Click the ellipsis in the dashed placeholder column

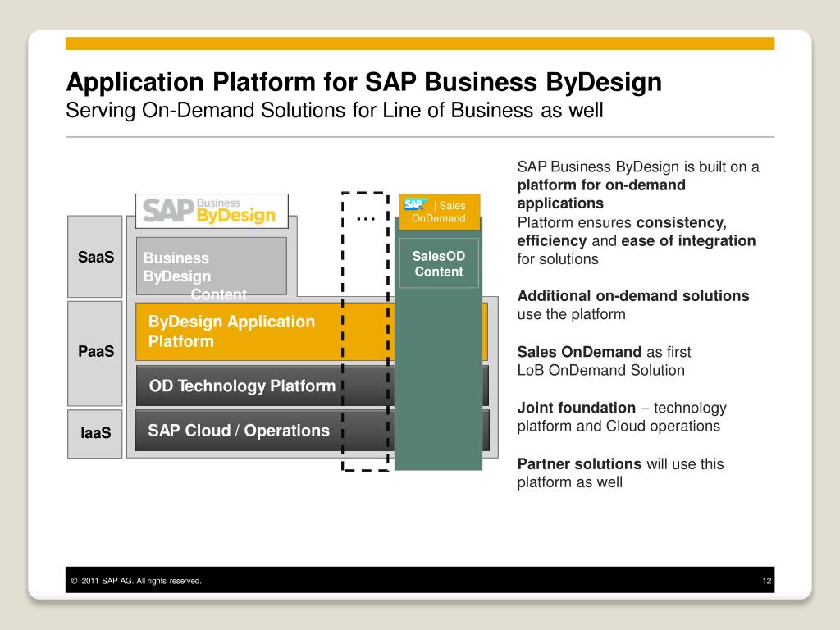(365, 218)
